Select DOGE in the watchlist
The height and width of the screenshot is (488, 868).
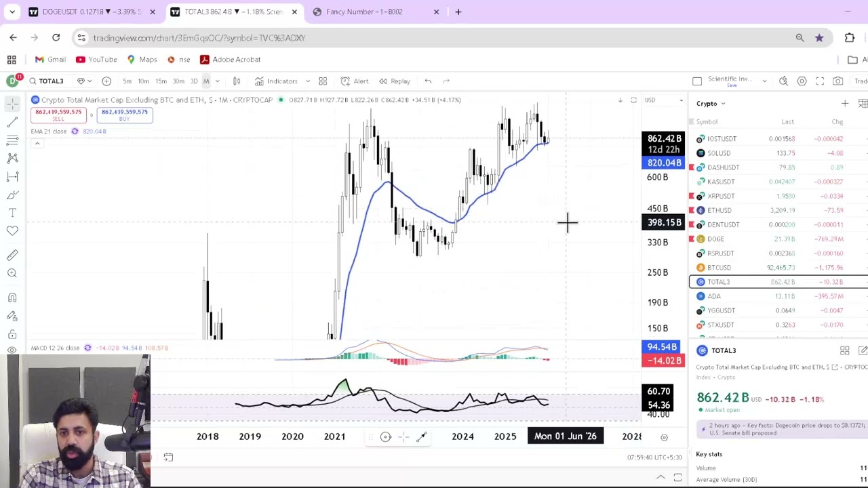(x=778, y=239)
